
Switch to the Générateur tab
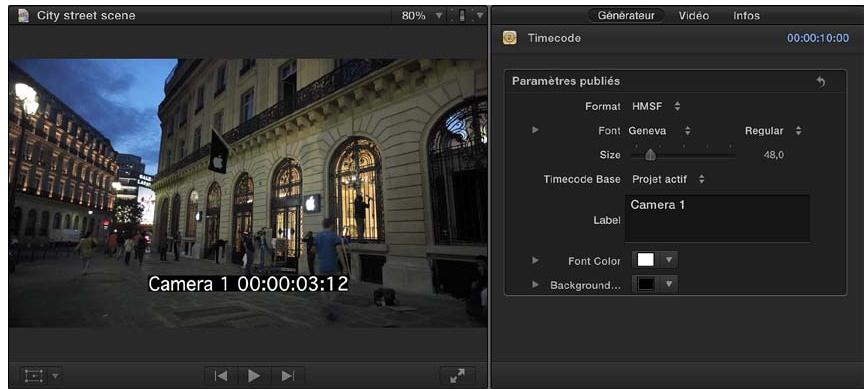(626, 15)
